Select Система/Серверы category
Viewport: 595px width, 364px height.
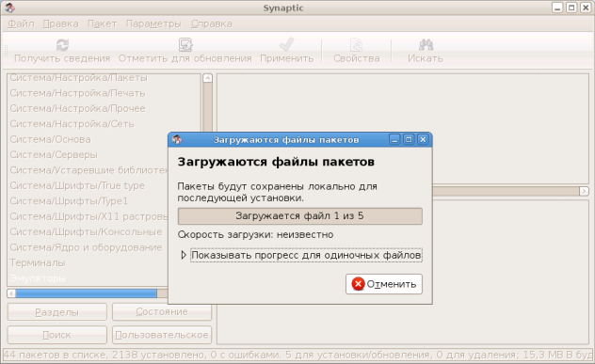pos(54,154)
